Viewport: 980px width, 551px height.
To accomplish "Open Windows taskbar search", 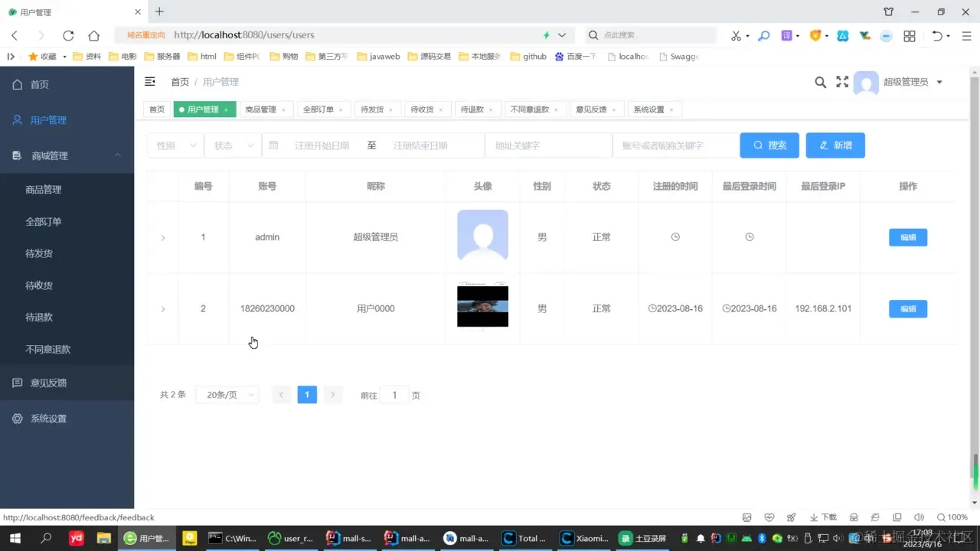I will [x=46, y=538].
